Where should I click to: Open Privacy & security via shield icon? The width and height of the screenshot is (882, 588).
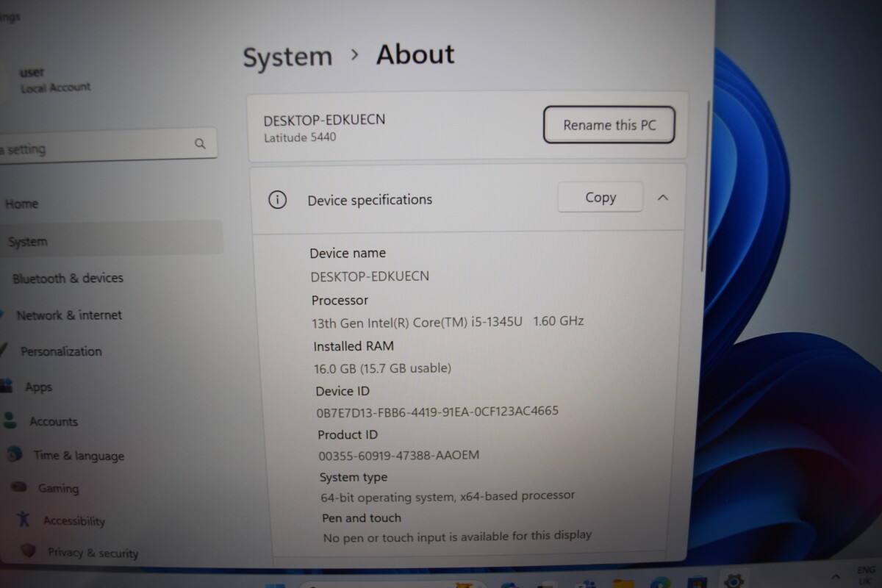pos(29,550)
